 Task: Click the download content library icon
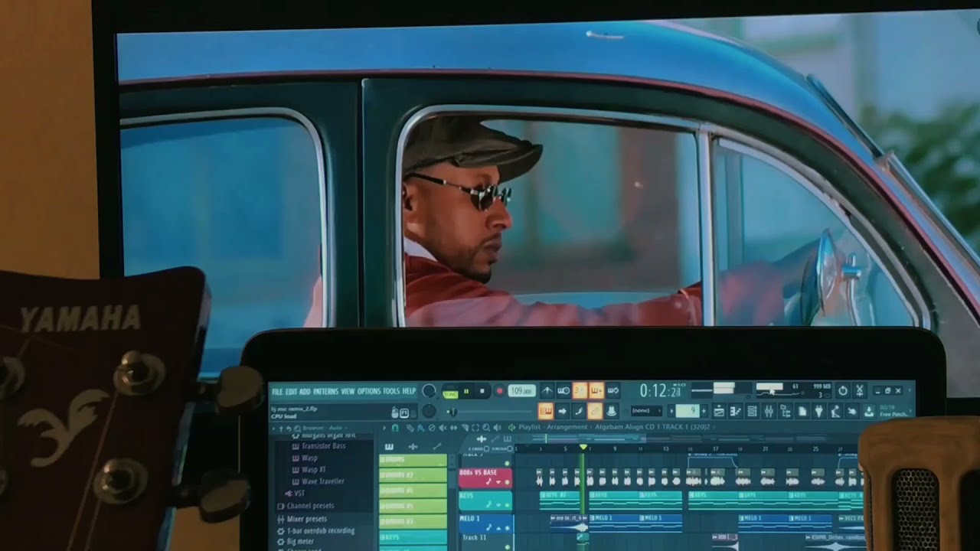(869, 412)
